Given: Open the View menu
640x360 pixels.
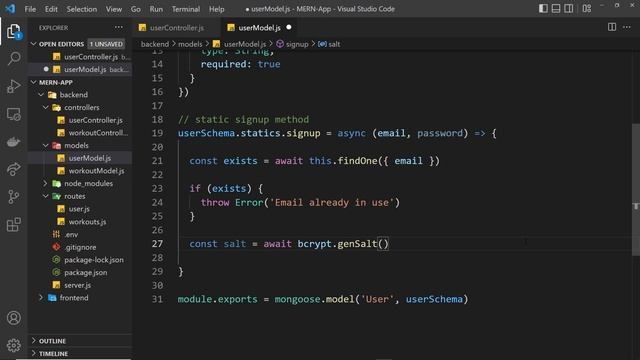Looking at the screenshot, I should [x=114, y=9].
